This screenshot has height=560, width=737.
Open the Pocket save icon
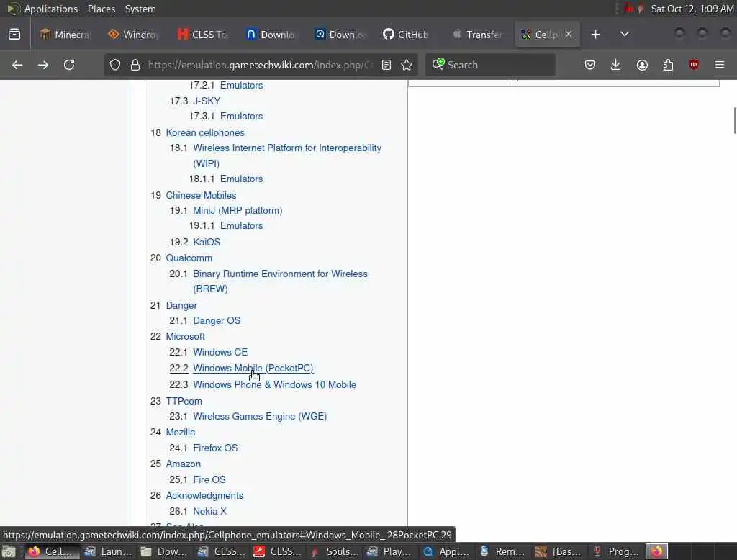(x=590, y=65)
